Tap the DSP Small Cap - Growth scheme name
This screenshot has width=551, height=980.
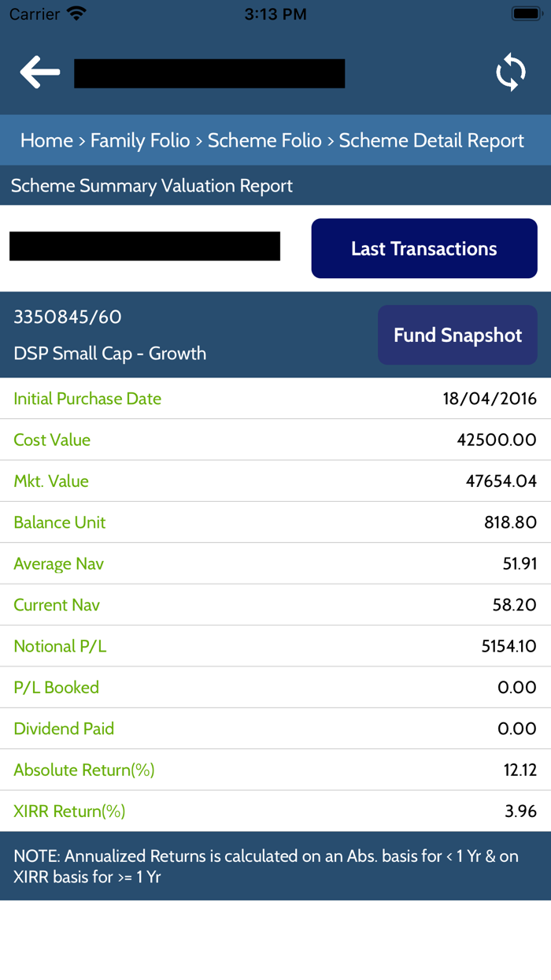click(x=110, y=354)
